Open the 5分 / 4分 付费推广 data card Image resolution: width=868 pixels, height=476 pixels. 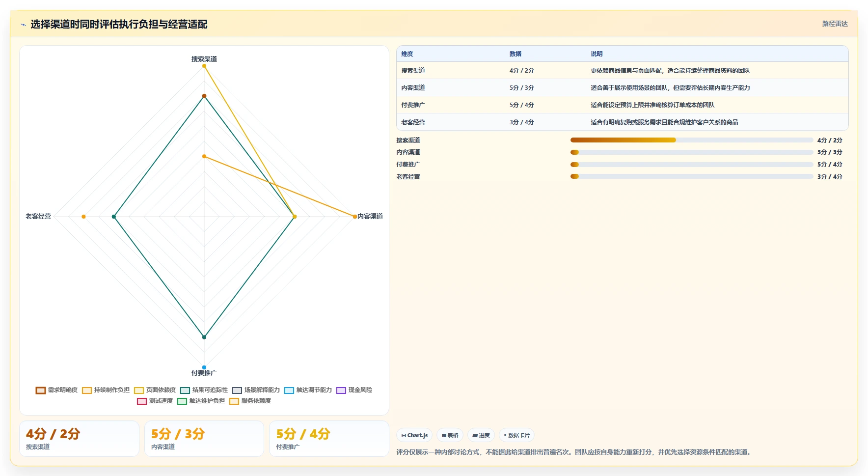tap(329, 439)
